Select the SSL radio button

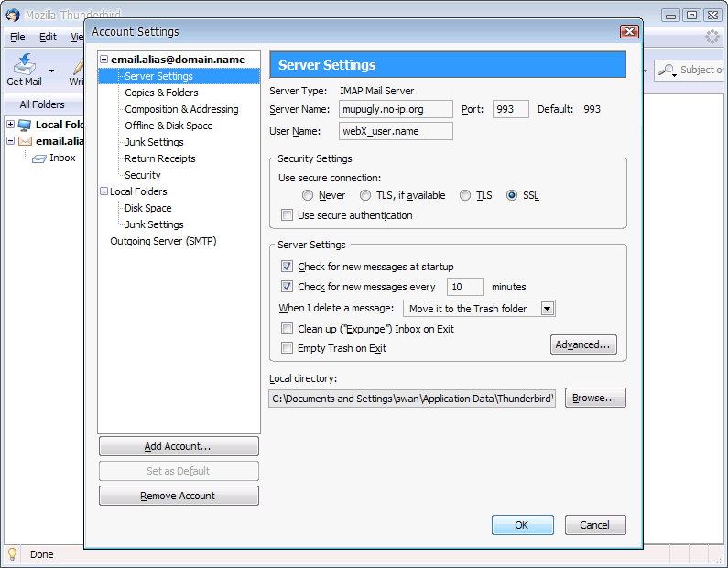(x=511, y=196)
